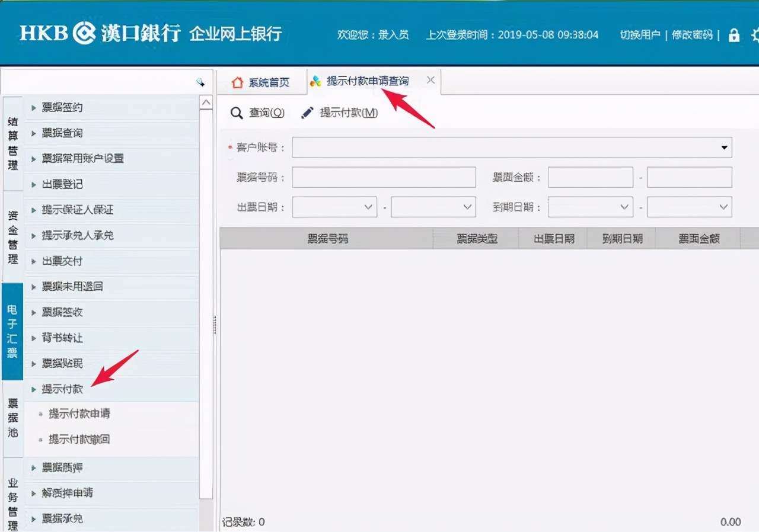Image resolution: width=759 pixels, height=532 pixels.
Task: Open the 客户账号 account dropdown
Action: coord(723,147)
